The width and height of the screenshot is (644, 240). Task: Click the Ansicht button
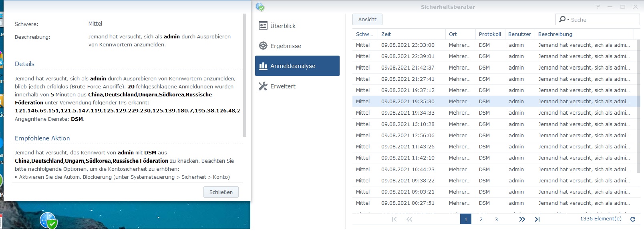(x=367, y=20)
